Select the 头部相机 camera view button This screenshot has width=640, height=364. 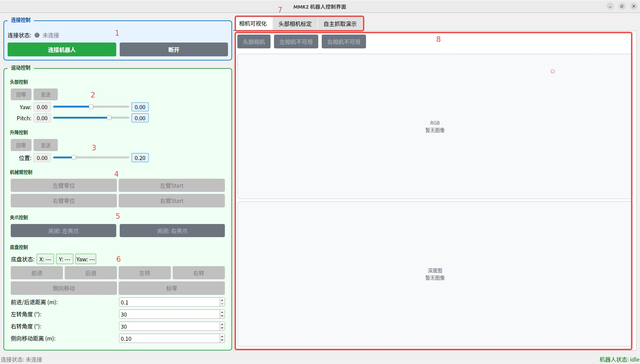254,42
